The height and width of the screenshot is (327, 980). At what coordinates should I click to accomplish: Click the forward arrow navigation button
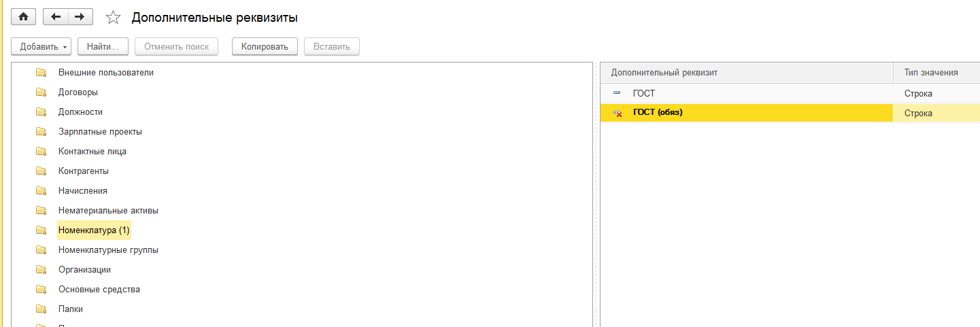(80, 17)
